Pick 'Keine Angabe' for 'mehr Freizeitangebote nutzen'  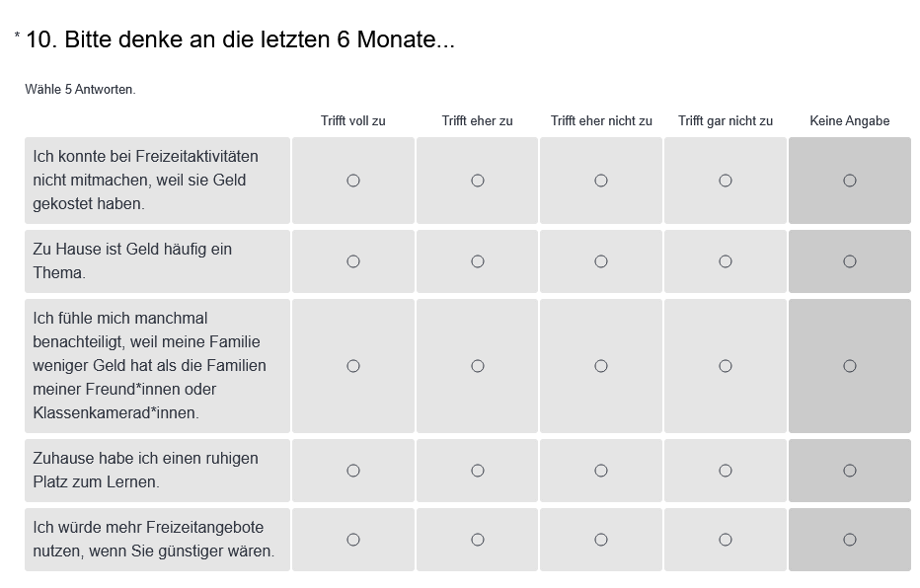coord(850,540)
